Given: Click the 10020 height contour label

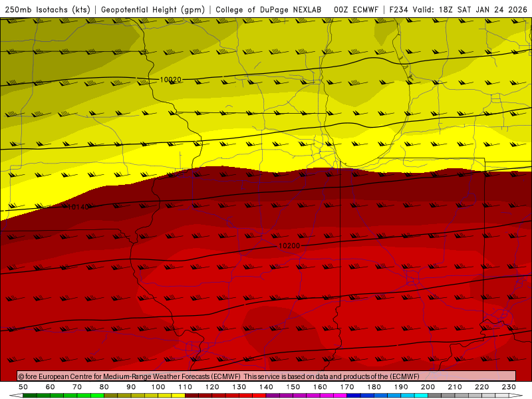Looking at the screenshot, I should pyautogui.click(x=171, y=80).
